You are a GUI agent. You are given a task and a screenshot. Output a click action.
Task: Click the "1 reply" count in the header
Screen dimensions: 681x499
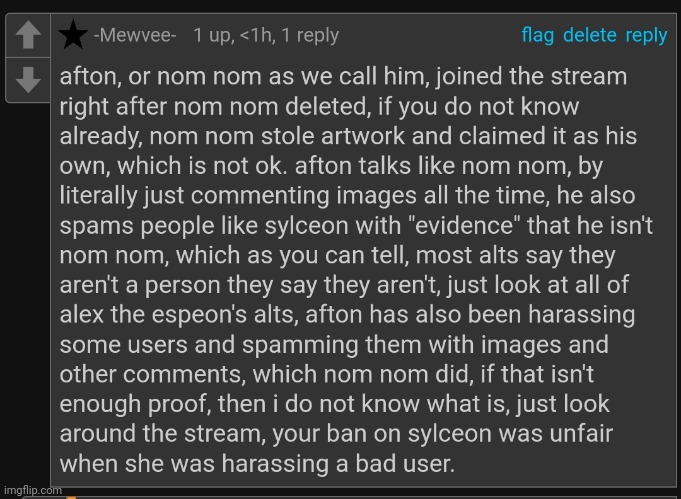tap(310, 36)
